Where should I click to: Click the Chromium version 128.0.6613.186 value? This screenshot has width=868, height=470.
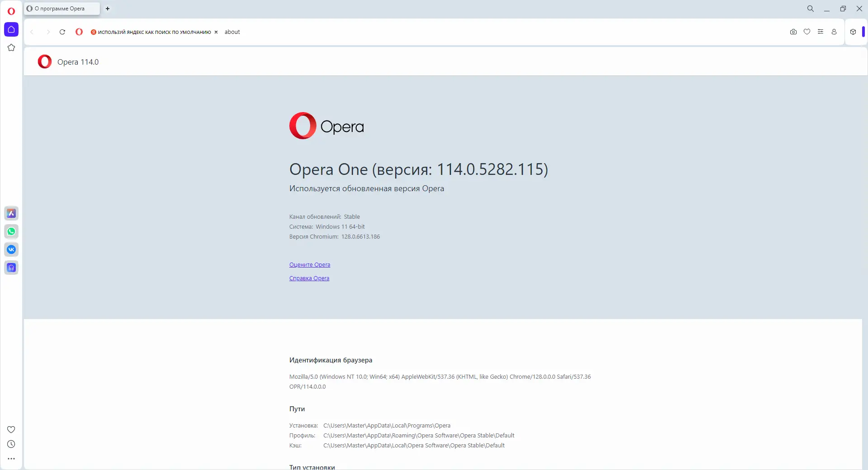[361, 237]
